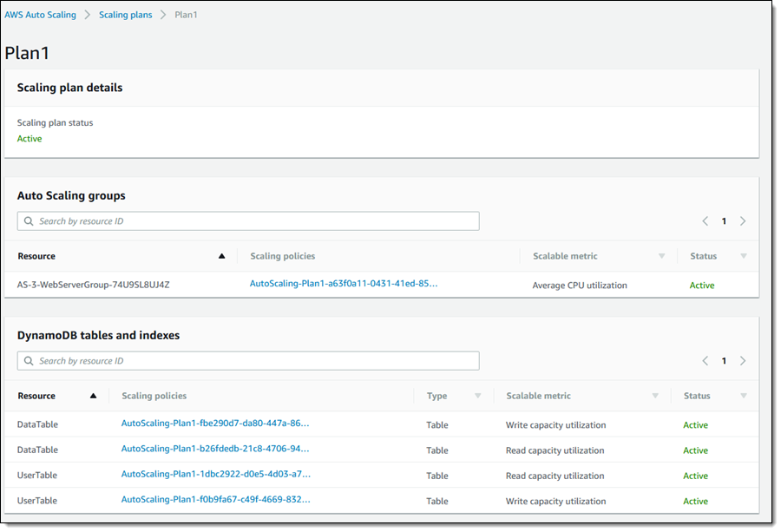Viewport: 781px width, 532px height.
Task: Click Active status of b26fdedb policy row
Action: pyautogui.click(x=695, y=450)
